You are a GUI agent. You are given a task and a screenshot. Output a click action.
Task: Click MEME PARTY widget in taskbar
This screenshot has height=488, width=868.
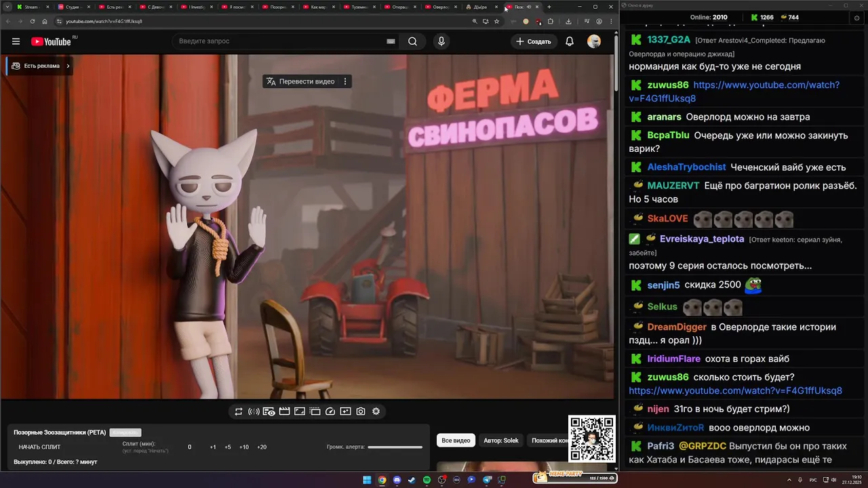pyautogui.click(x=574, y=478)
